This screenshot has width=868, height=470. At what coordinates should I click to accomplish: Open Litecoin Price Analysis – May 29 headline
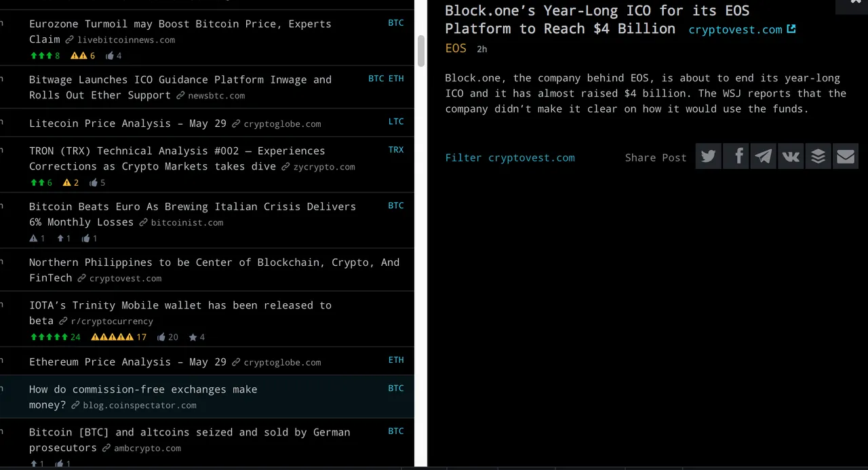point(127,123)
